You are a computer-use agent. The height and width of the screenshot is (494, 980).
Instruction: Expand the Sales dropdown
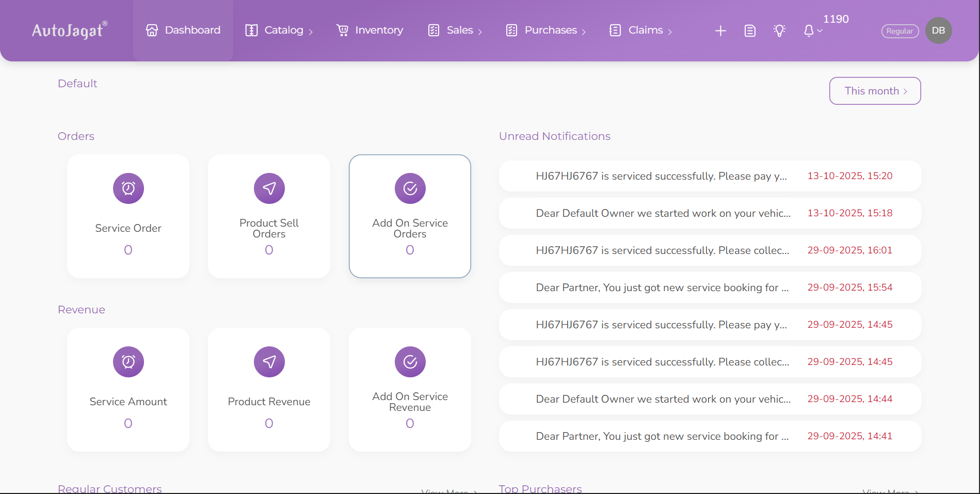[x=460, y=30]
